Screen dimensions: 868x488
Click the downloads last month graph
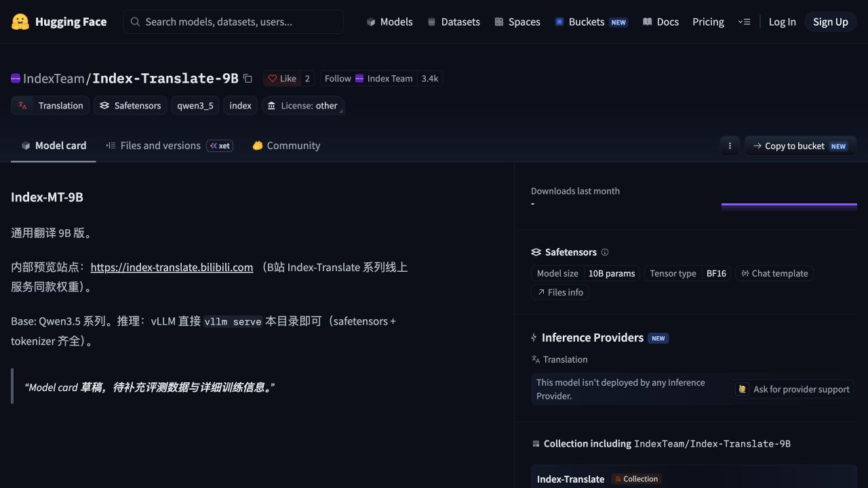point(789,207)
